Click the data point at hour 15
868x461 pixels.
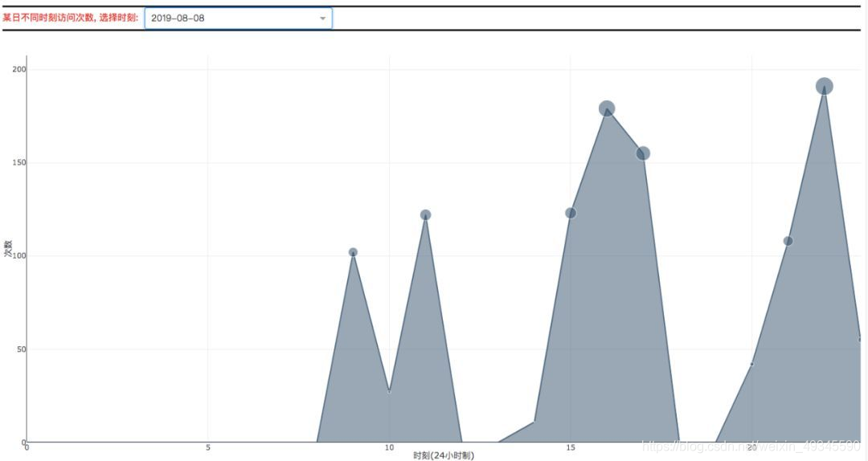pos(571,213)
